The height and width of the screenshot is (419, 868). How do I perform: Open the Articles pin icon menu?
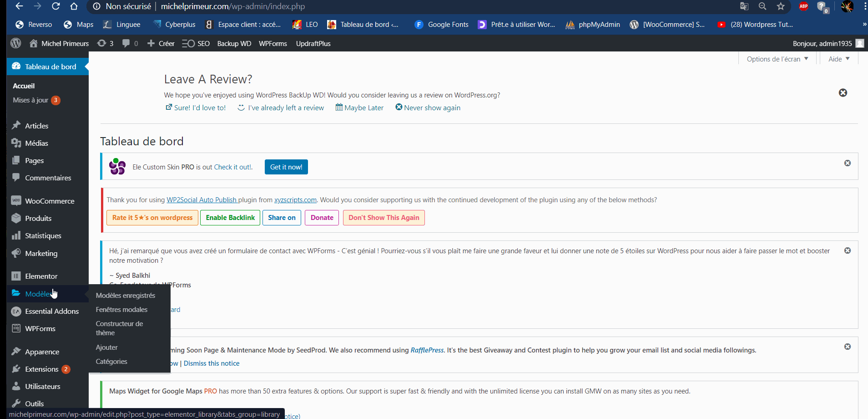point(16,125)
